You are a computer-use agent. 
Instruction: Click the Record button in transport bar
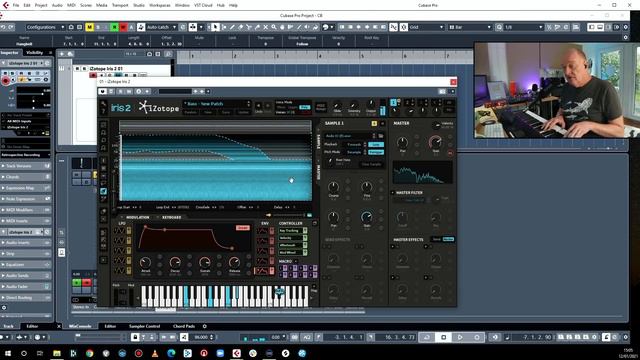[477, 337]
